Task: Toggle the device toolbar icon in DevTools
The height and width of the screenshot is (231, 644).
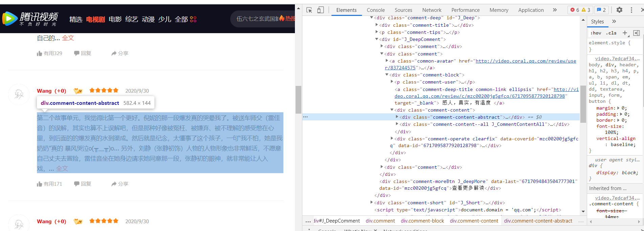Action: point(320,10)
